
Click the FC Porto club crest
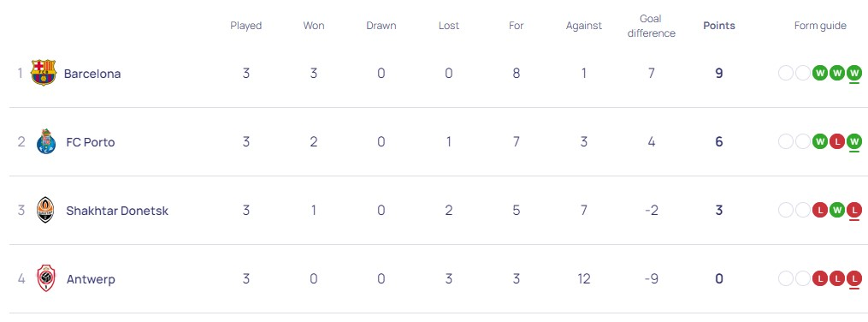click(x=46, y=142)
